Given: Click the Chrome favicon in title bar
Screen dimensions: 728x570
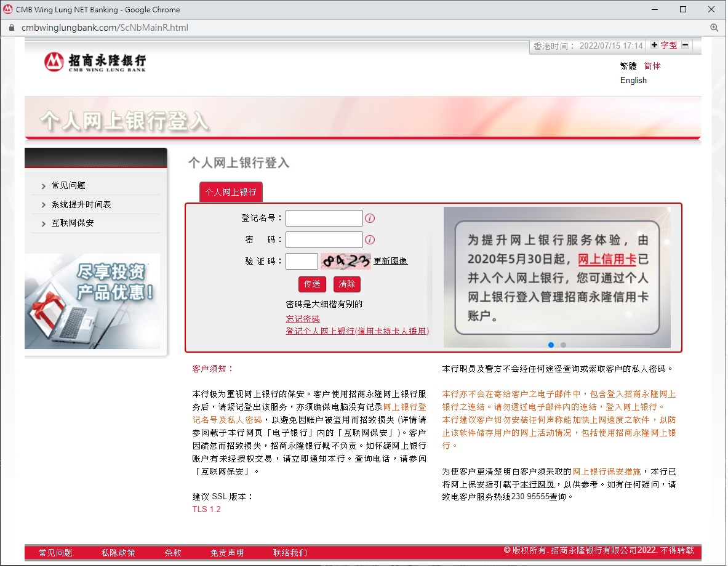Looking at the screenshot, I should [8, 9].
